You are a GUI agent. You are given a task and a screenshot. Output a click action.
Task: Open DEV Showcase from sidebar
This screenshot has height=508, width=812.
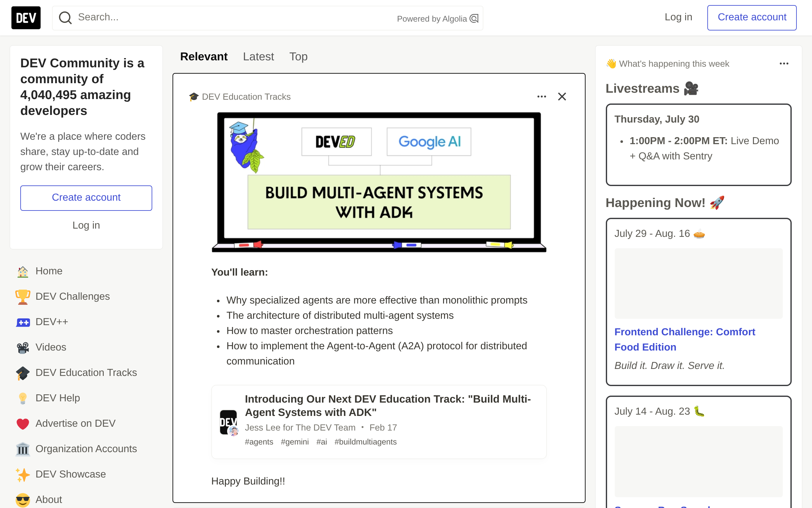pos(86,474)
